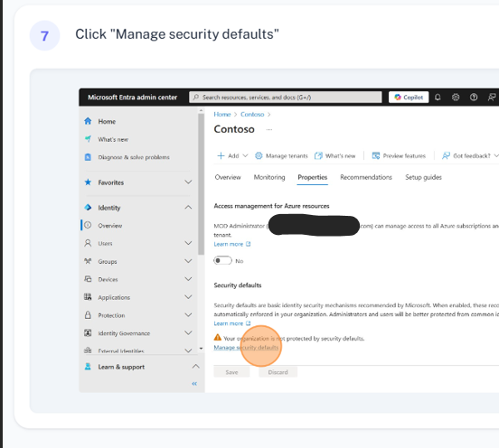The width and height of the screenshot is (499, 448).
Task: Collapse the sidebar with double chevron
Action: (194, 384)
